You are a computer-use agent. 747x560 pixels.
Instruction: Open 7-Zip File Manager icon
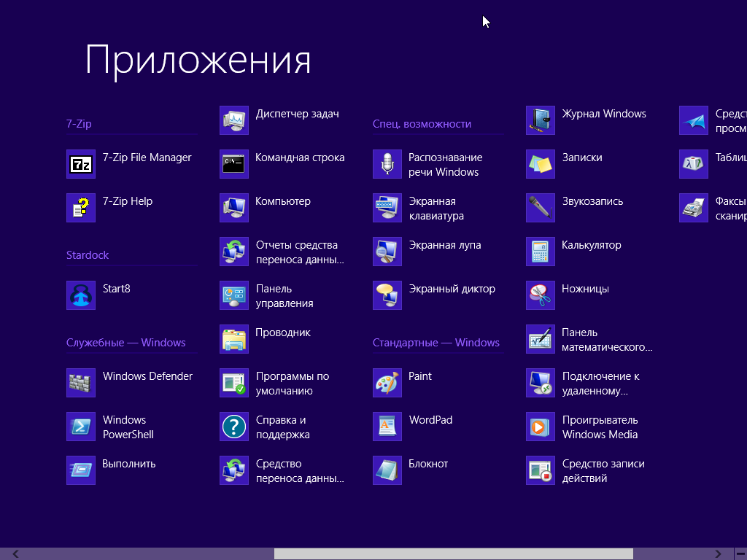pyautogui.click(x=81, y=164)
